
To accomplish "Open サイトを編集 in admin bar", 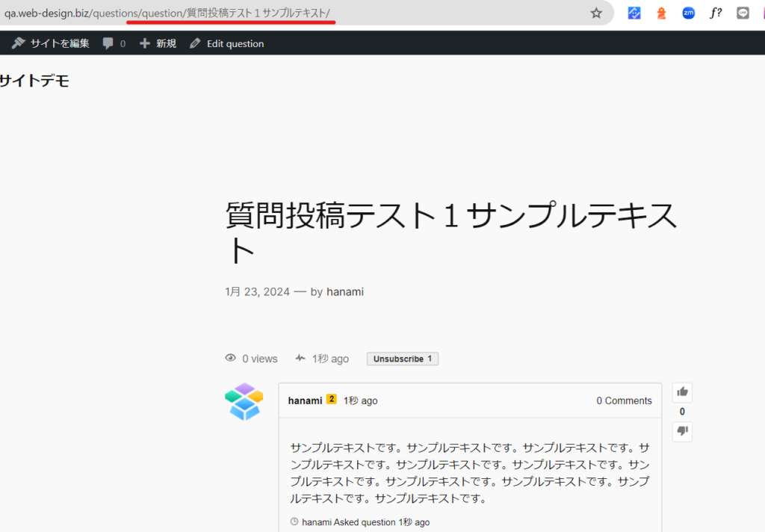I will pos(51,43).
